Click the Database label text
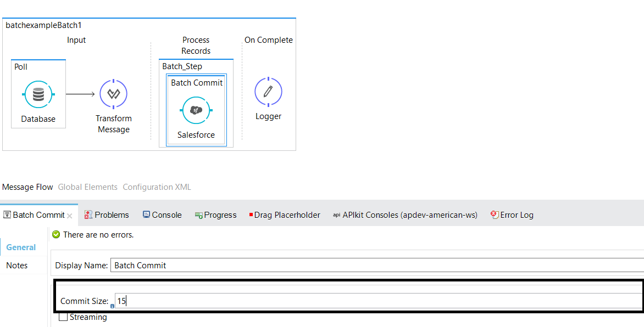The height and width of the screenshot is (327, 644). (38, 119)
